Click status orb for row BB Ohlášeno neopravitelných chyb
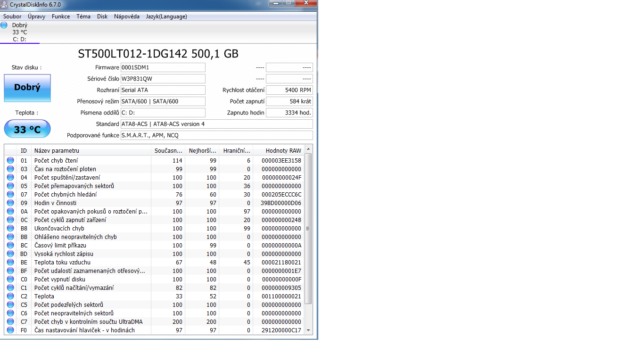 [10, 237]
